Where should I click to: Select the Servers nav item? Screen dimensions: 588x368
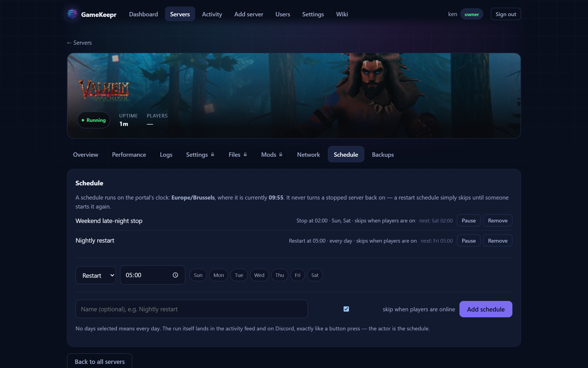coord(180,14)
